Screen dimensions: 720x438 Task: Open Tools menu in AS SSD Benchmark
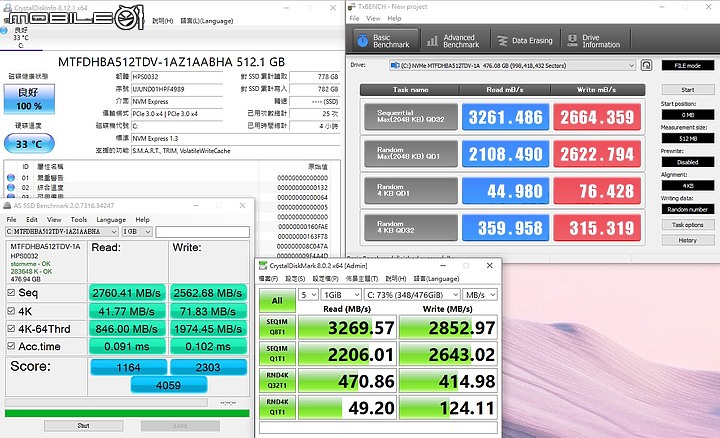pyautogui.click(x=79, y=219)
